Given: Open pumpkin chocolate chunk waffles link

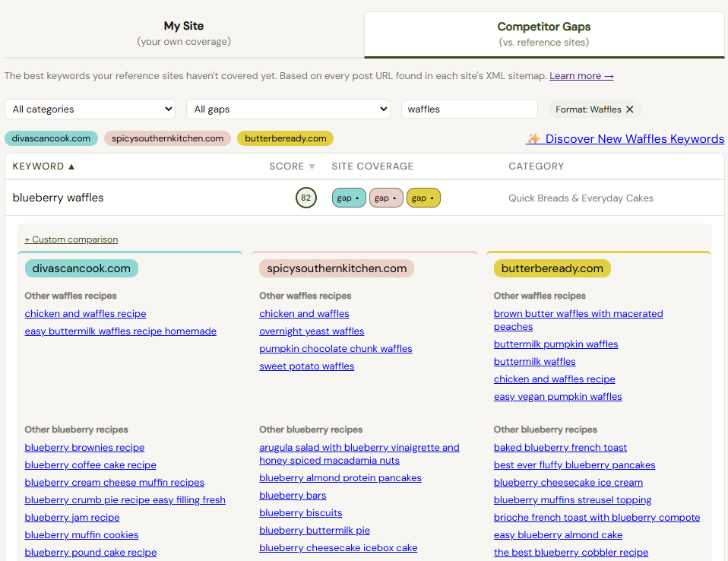Looking at the screenshot, I should [336, 349].
